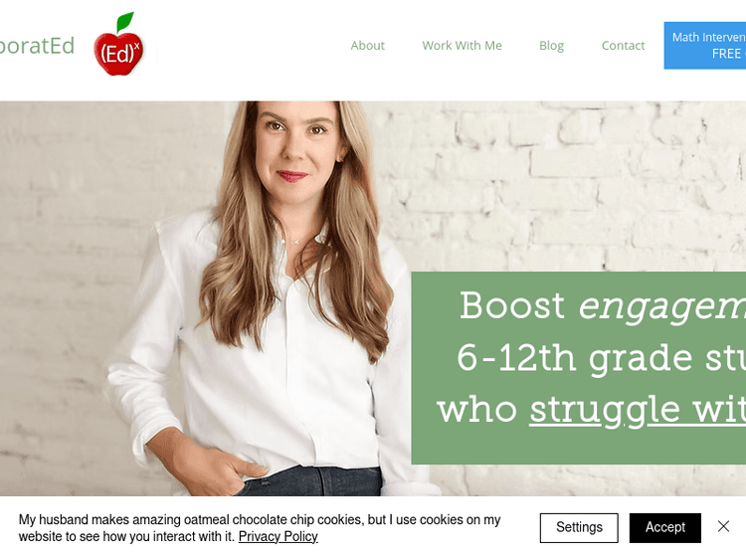Open cookie Settings
746x560 pixels.
click(579, 527)
